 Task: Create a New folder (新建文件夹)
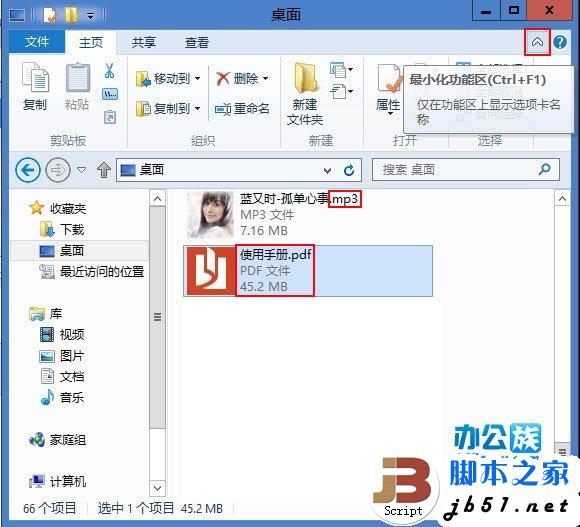tap(305, 94)
